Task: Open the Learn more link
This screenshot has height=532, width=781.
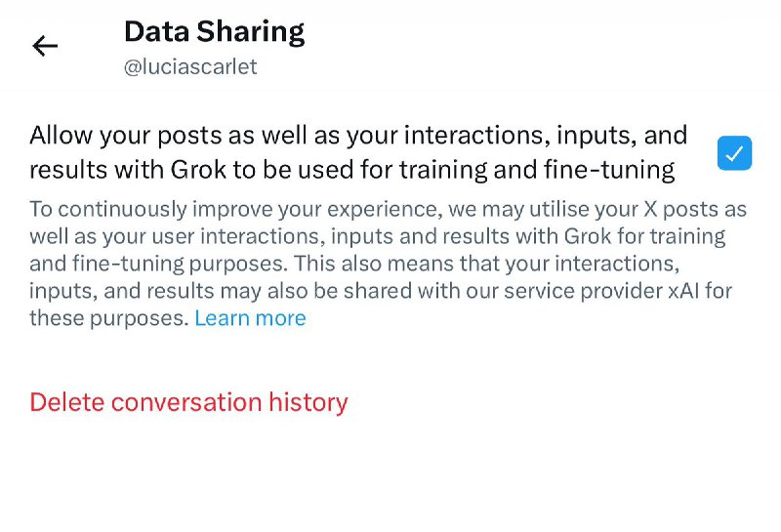Action: (250, 318)
